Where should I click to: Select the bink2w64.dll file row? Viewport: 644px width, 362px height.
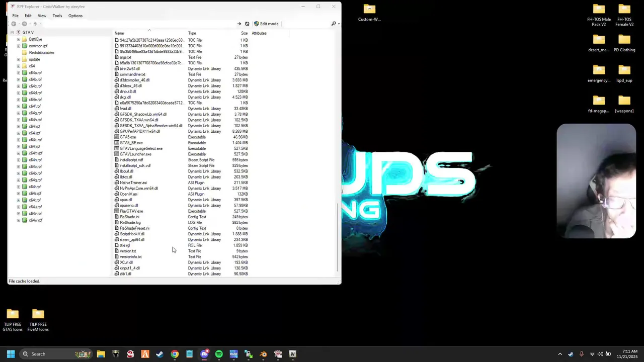click(181, 69)
